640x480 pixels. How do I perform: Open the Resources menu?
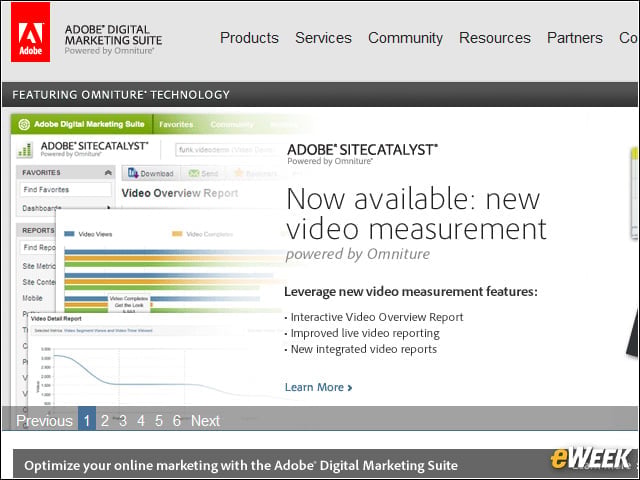[x=495, y=38]
